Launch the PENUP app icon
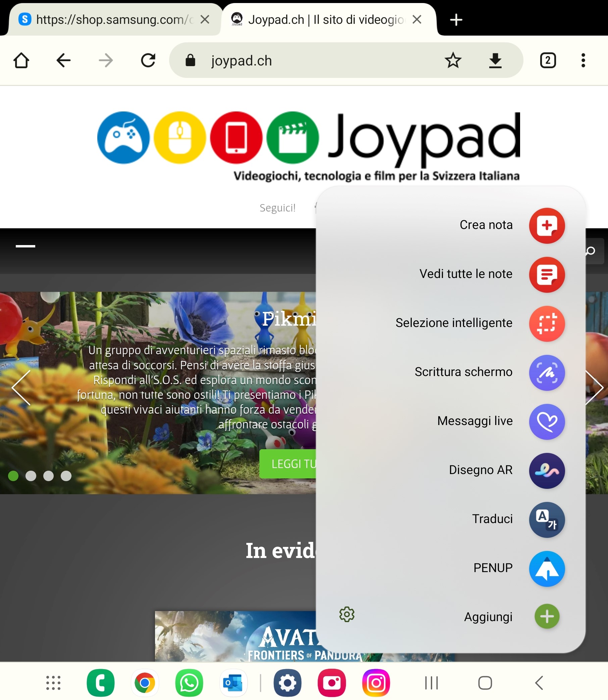The height and width of the screenshot is (700, 608). [x=547, y=569]
